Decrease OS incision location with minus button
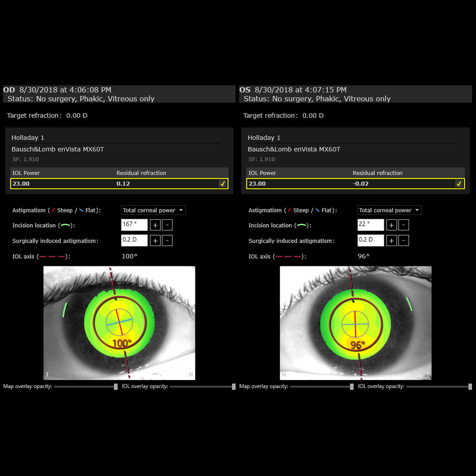This screenshot has width=476, height=476. tap(403, 225)
